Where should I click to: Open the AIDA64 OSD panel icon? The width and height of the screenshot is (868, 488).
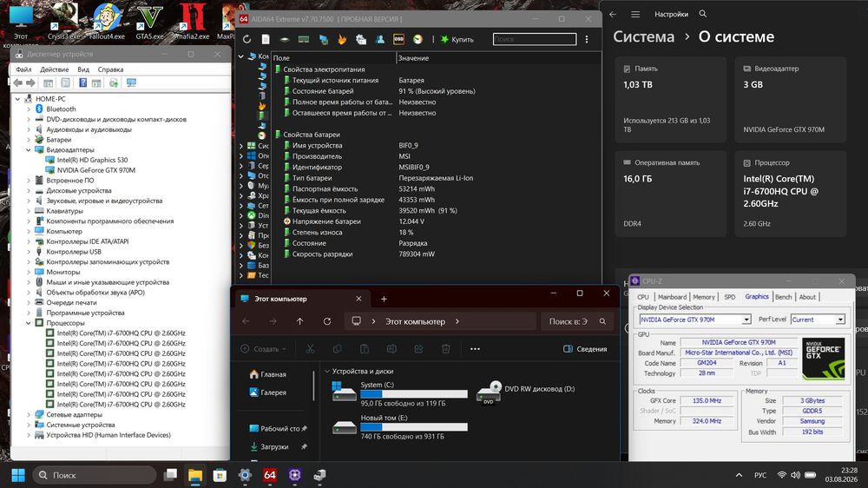point(398,39)
